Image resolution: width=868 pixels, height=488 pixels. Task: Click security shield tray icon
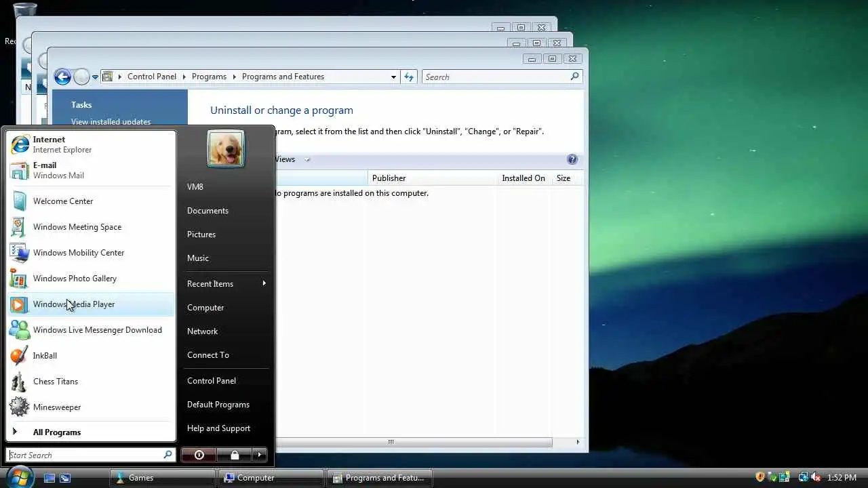759,477
